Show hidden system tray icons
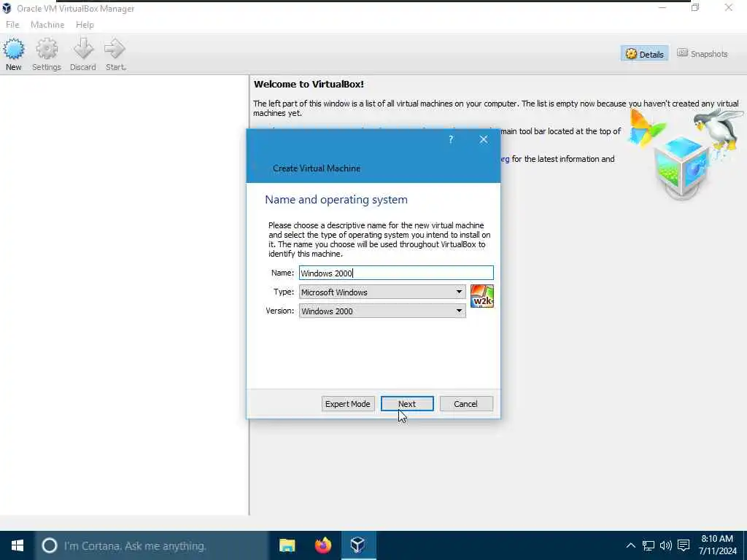Viewport: 747px width, 560px height. (630, 545)
